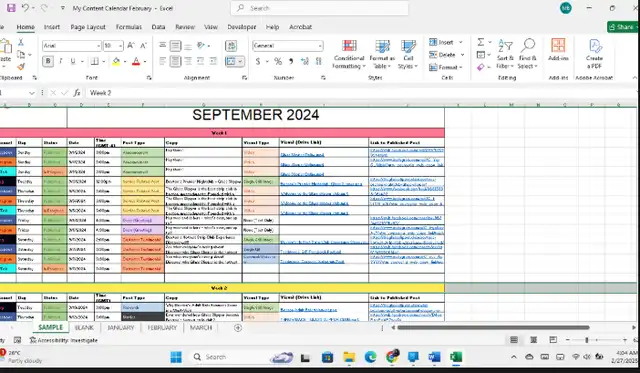Click Accessibility: Investigate in status bar
640x373 pixels.
click(64, 340)
